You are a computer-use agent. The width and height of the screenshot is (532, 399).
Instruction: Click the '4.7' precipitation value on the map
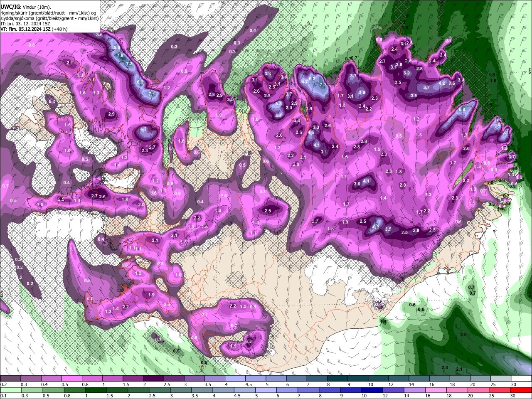(x=305, y=82)
